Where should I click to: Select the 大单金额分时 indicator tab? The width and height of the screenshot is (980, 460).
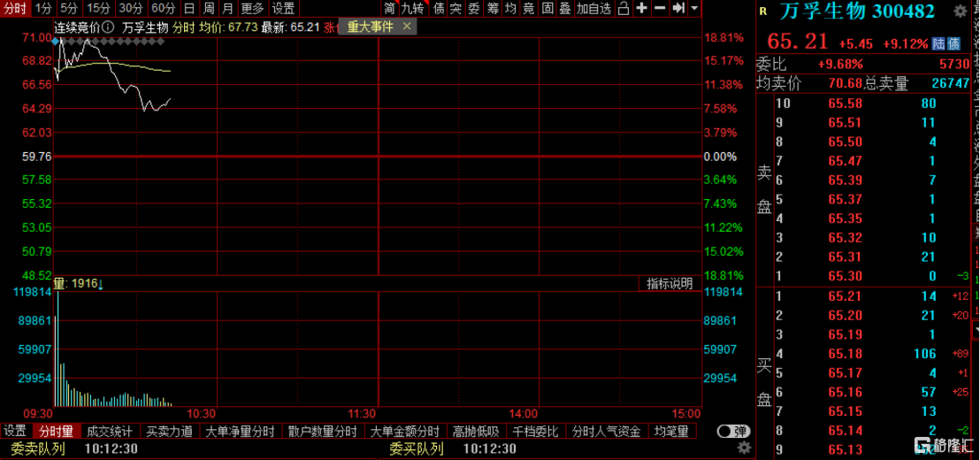406,432
